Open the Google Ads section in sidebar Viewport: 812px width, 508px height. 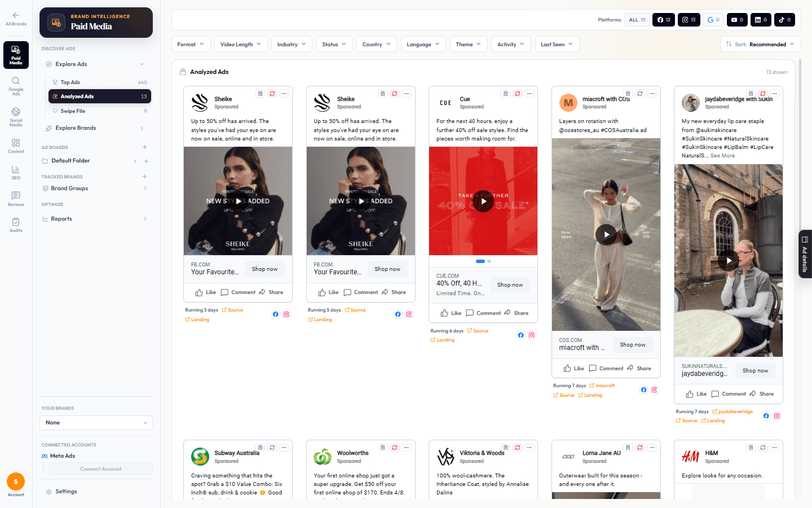tap(16, 86)
